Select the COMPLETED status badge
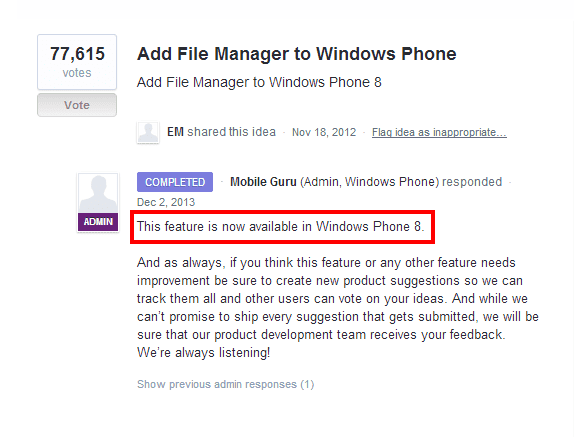The height and width of the screenshot is (437, 574). coord(175,182)
